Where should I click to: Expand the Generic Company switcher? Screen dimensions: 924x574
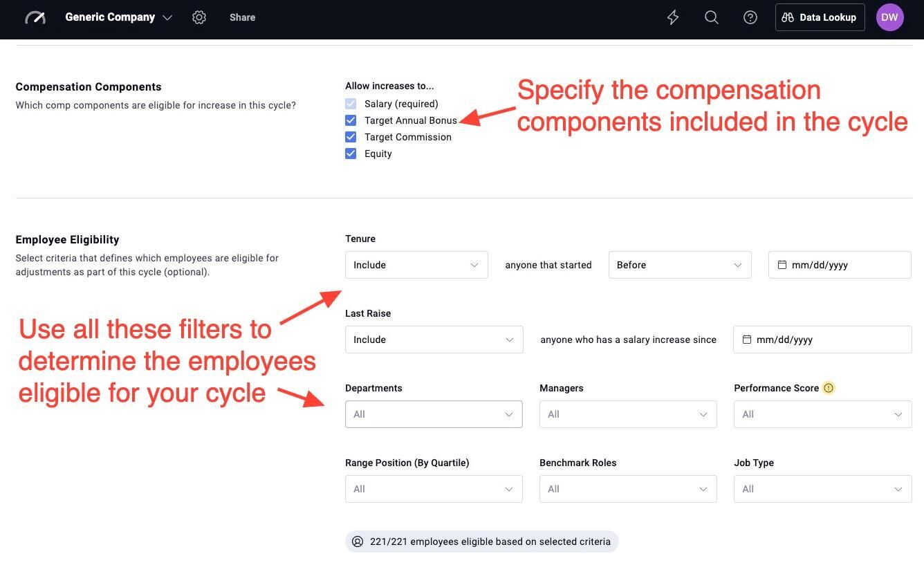pos(118,17)
